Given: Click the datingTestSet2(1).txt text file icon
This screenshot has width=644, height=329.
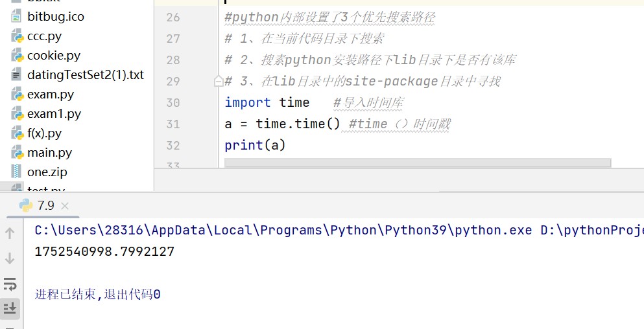Looking at the screenshot, I should (x=17, y=75).
